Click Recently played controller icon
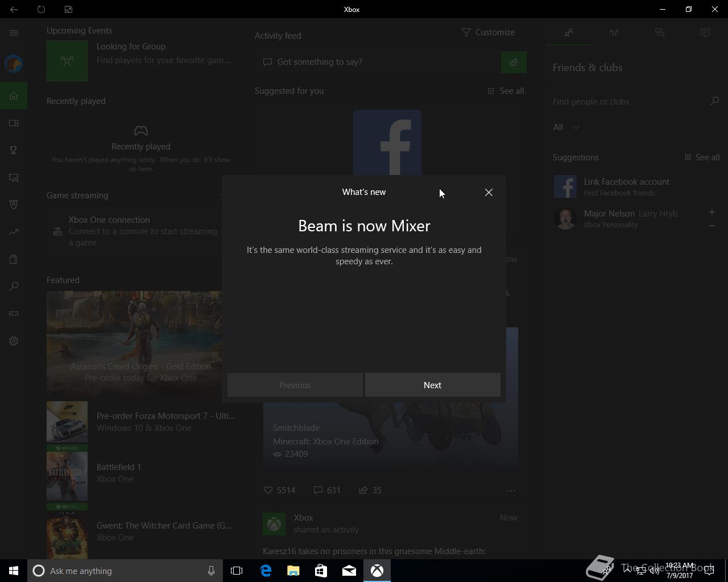 point(141,131)
